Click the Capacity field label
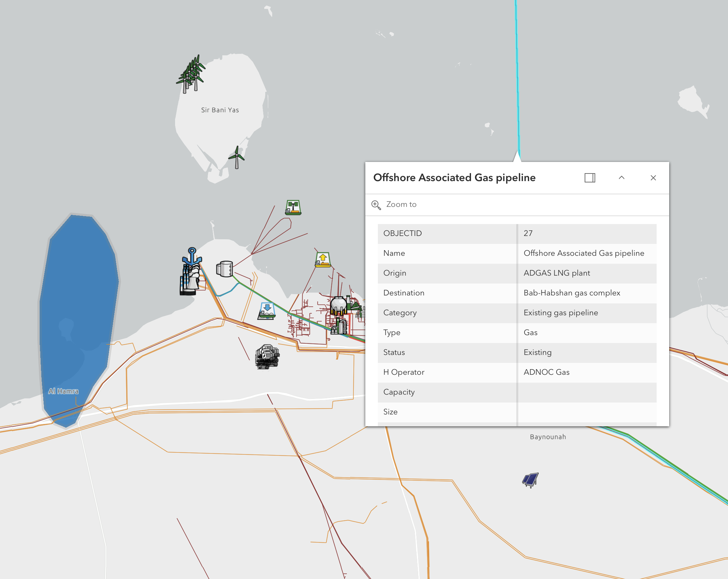Viewport: 728px width, 579px height. pyautogui.click(x=399, y=392)
